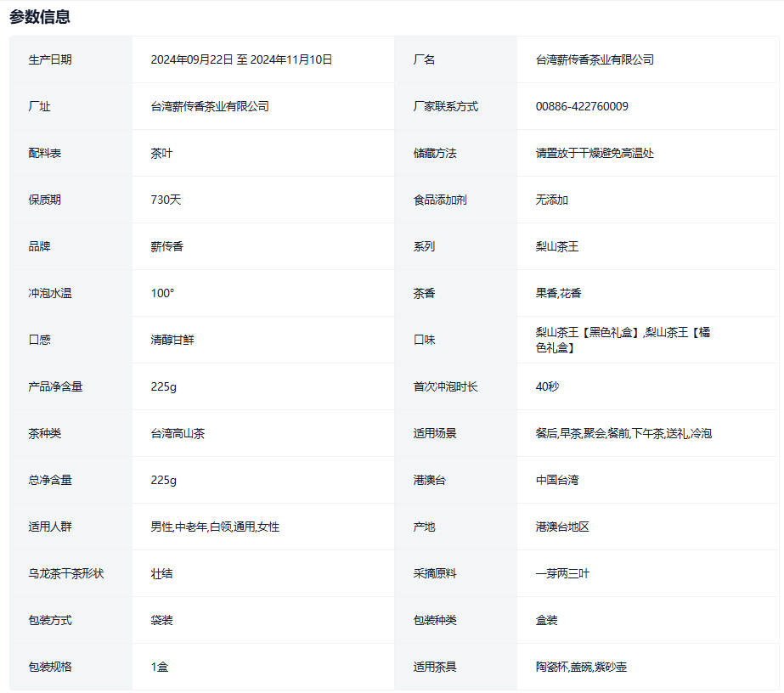
Task: Click the 适用场景 list of occasions
Action: [x=623, y=433]
